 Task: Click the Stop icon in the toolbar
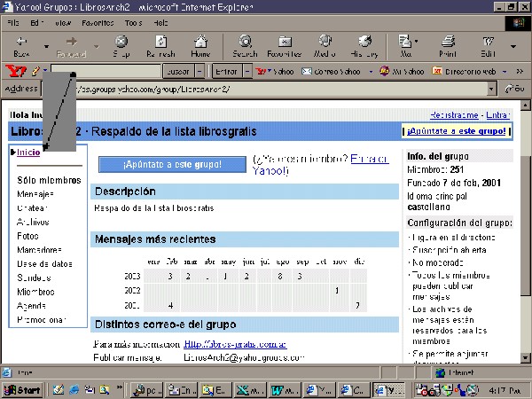(121, 42)
